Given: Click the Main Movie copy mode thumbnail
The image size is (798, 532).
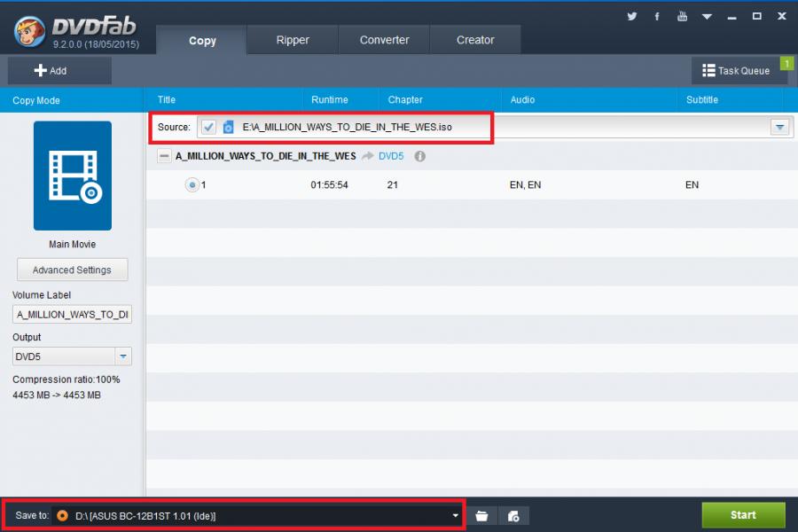Looking at the screenshot, I should [x=73, y=176].
